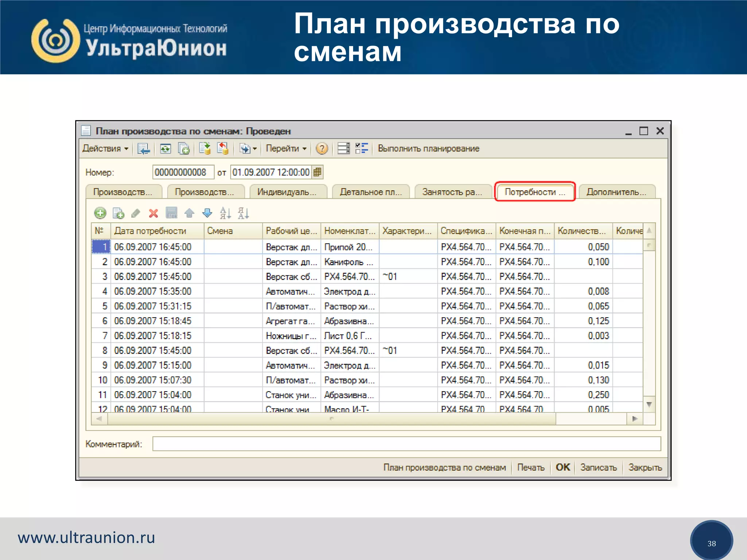Click the Рабочий це... column header
747x560 pixels.
click(x=291, y=231)
